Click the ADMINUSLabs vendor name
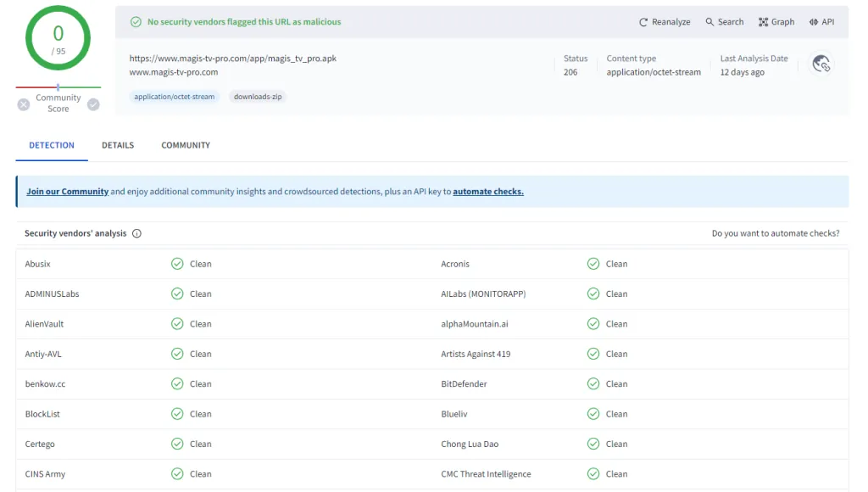This screenshot has width=868, height=492. pyautogui.click(x=52, y=294)
